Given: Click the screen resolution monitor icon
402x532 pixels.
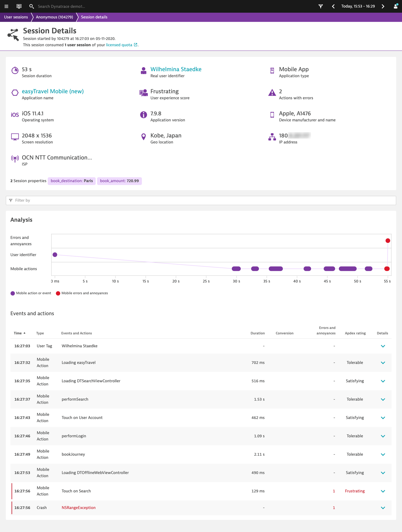Looking at the screenshot, I should click(15, 137).
